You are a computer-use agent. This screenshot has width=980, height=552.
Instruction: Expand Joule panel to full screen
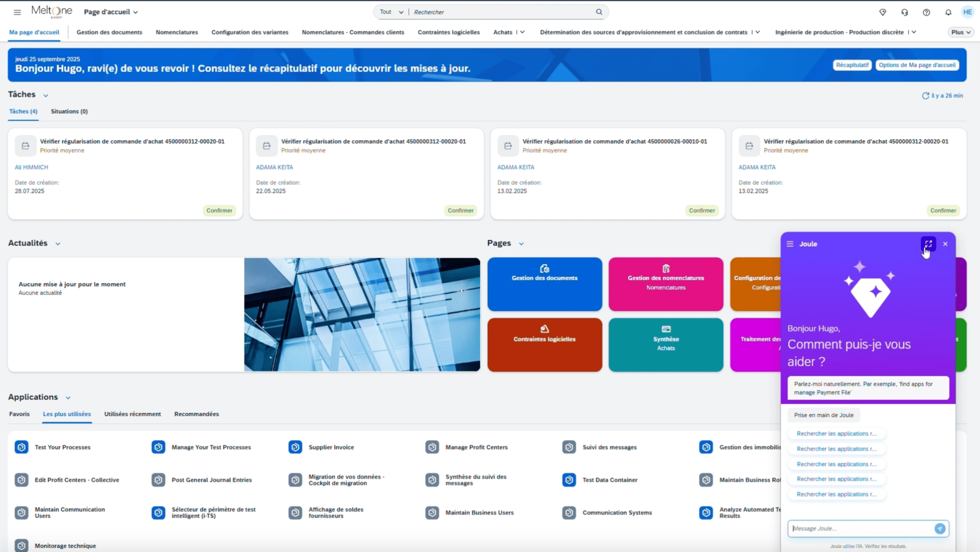928,244
